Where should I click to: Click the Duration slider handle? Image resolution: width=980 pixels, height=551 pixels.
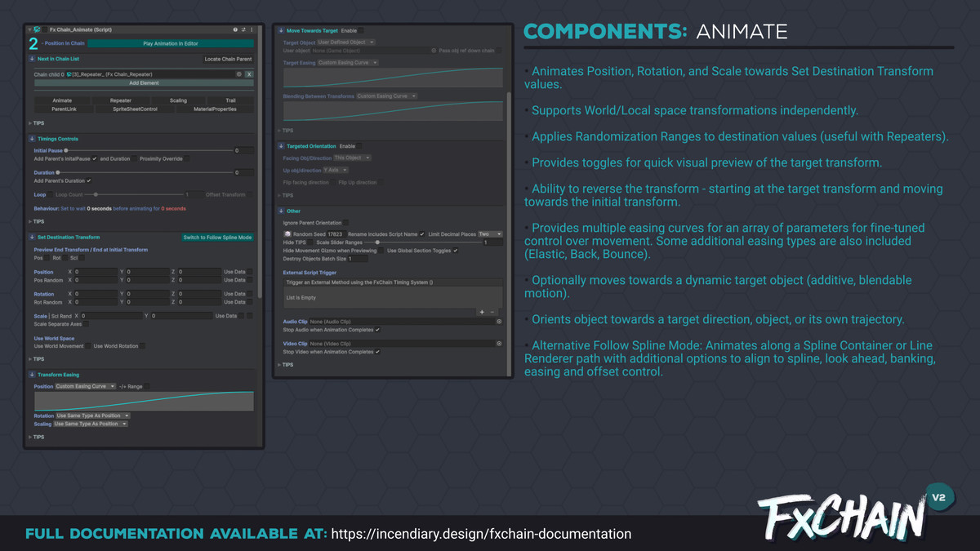[58, 172]
